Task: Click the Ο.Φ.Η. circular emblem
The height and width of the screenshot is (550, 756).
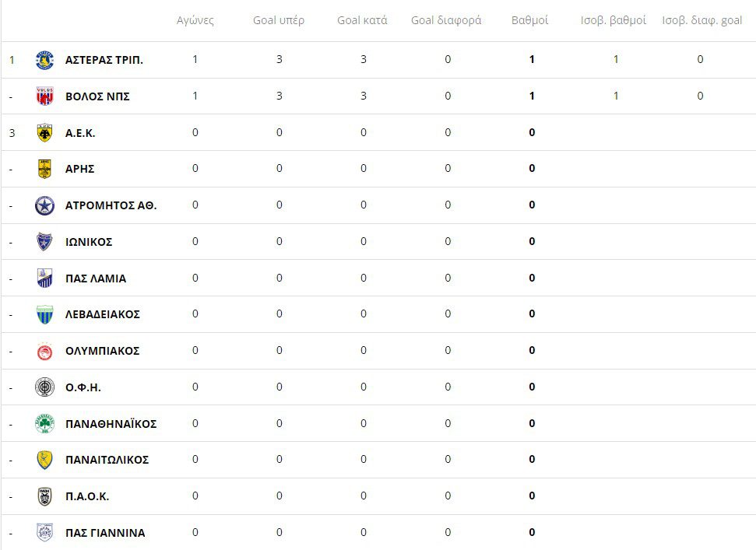Action: coord(44,387)
